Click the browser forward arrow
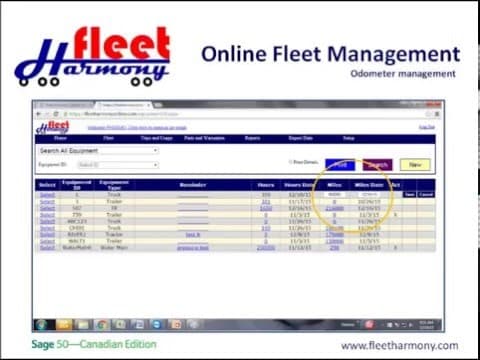480x360 pixels. (x=47, y=114)
